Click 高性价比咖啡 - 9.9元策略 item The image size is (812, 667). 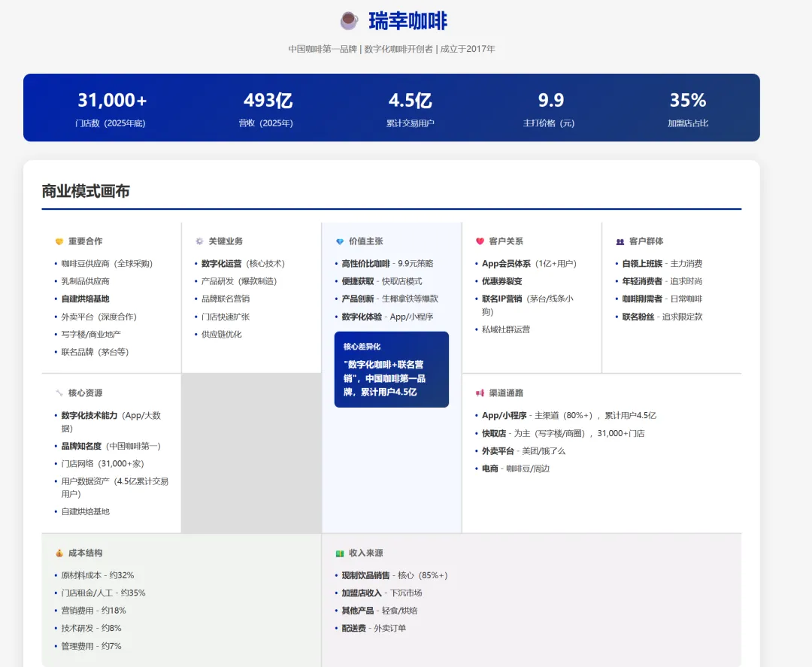(x=387, y=264)
